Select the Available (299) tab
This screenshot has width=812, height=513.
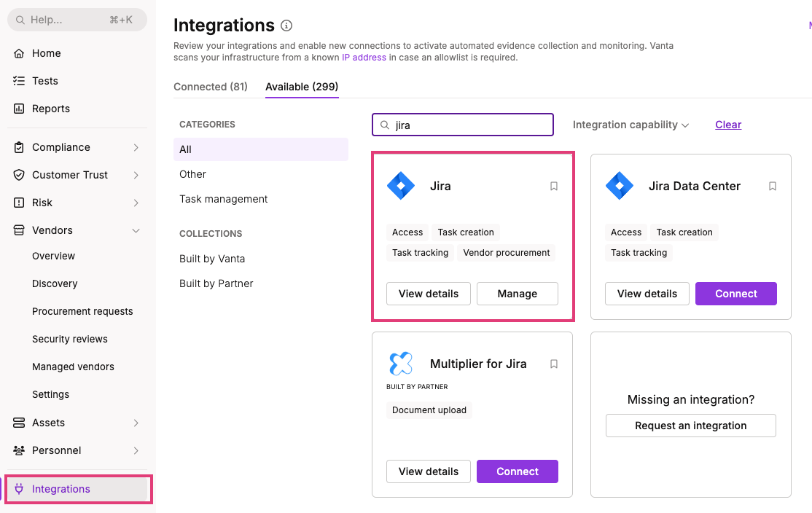point(302,87)
